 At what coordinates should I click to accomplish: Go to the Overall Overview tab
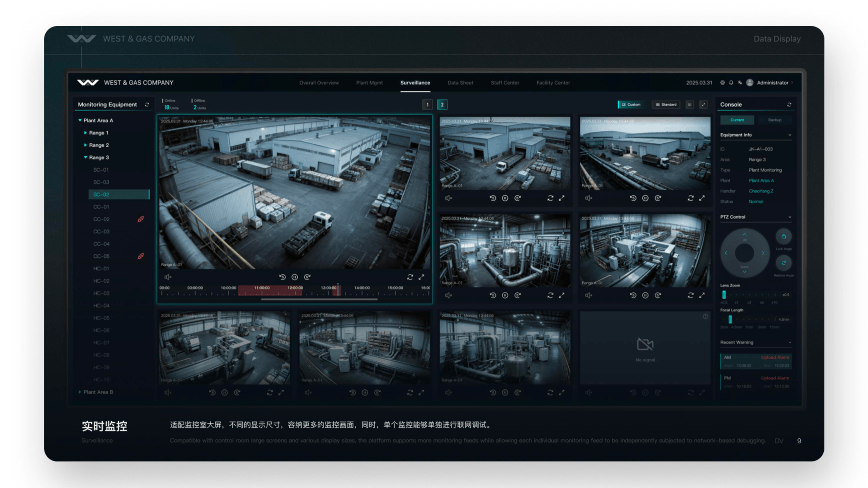pos(319,83)
